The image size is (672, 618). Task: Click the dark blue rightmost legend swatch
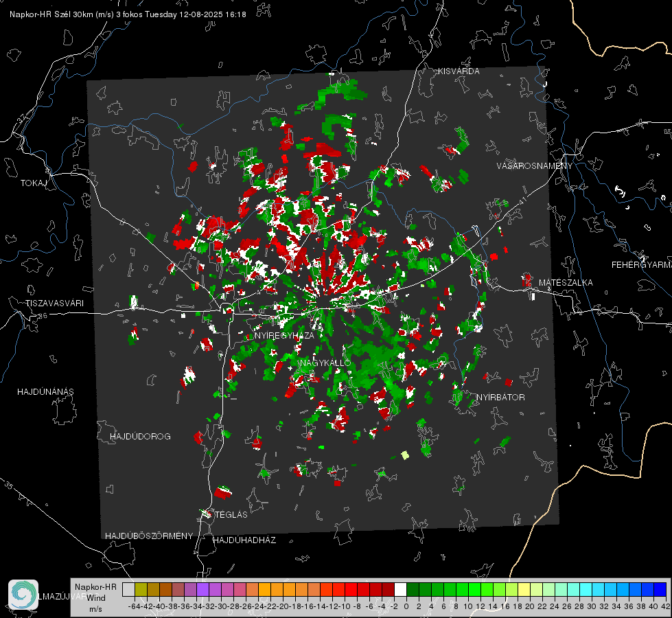660,589
